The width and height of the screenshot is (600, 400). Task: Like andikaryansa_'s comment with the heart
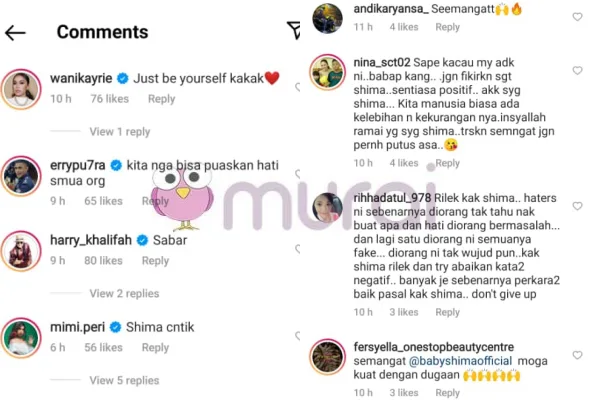point(577,16)
